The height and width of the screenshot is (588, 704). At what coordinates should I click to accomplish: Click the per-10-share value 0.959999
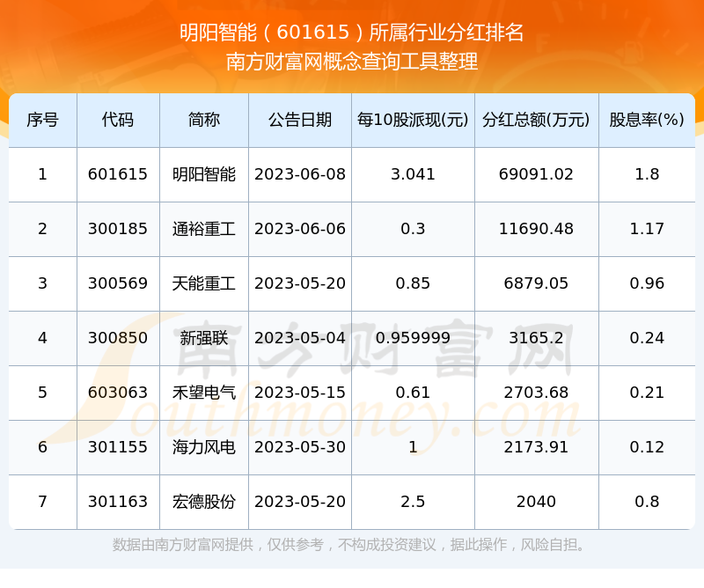413,338
